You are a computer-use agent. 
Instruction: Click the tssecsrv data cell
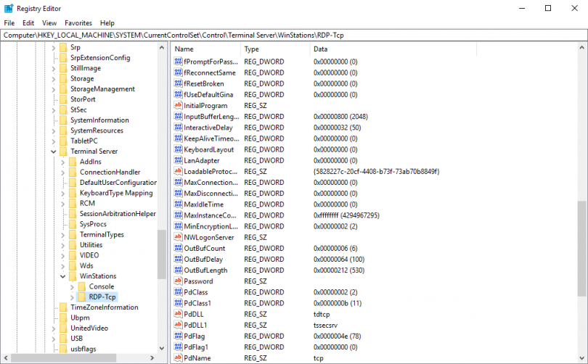pos(325,325)
